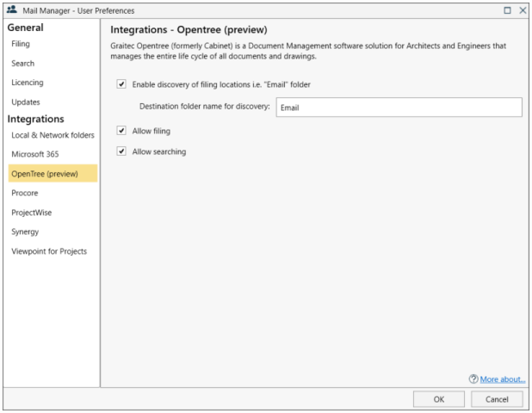Click the Destination folder name input field

point(399,108)
